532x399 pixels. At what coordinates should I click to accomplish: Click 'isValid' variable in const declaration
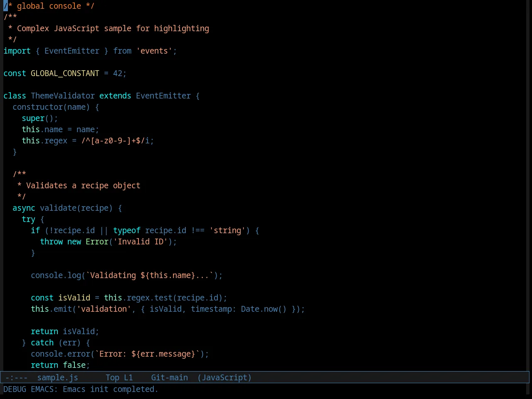[74, 298]
